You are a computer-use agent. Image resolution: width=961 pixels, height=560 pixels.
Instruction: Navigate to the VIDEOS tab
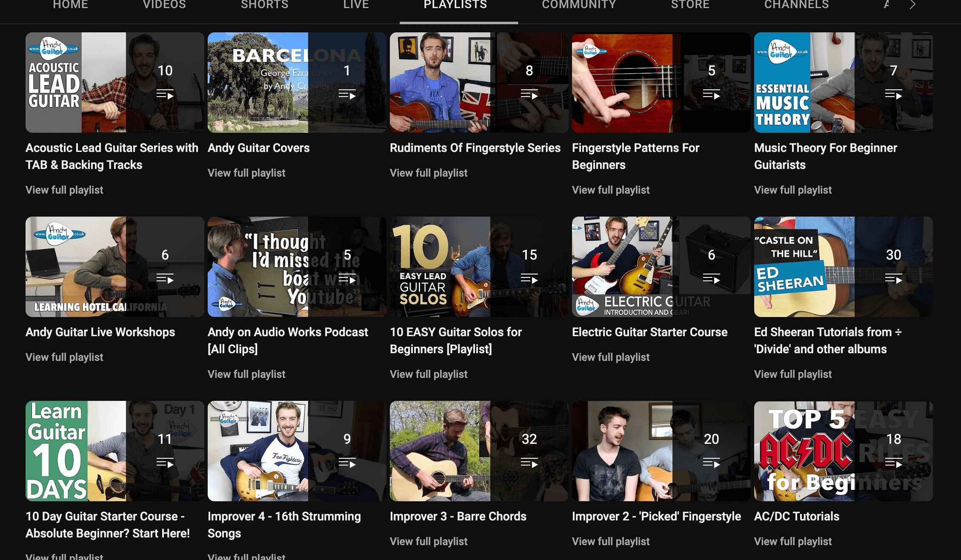(x=164, y=6)
